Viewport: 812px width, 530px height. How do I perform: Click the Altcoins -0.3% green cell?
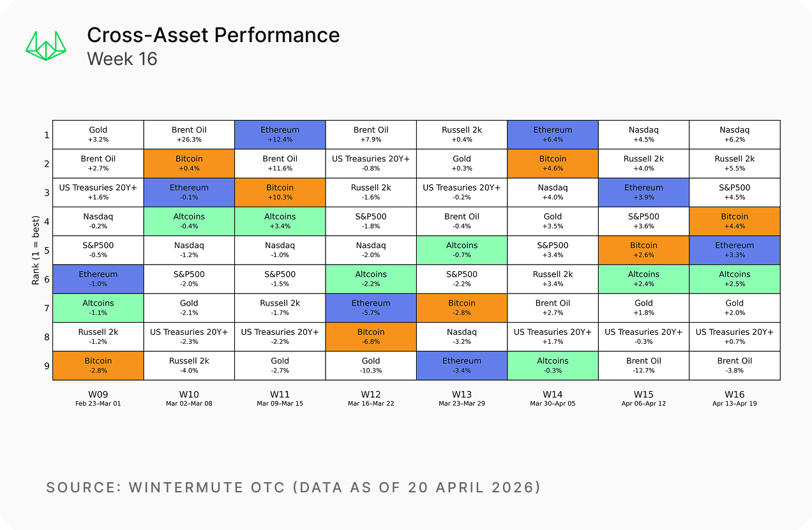[x=553, y=365]
